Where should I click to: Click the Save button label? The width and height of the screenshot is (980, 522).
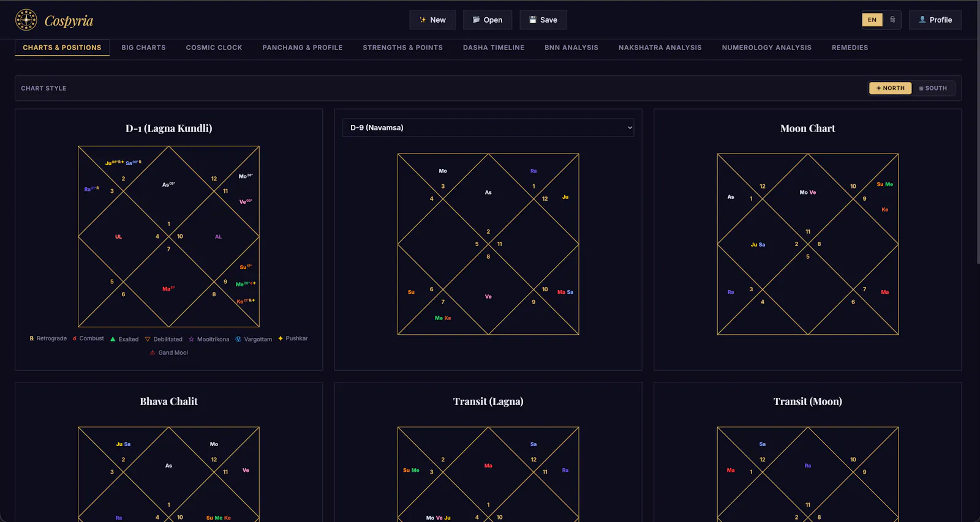(x=549, y=20)
